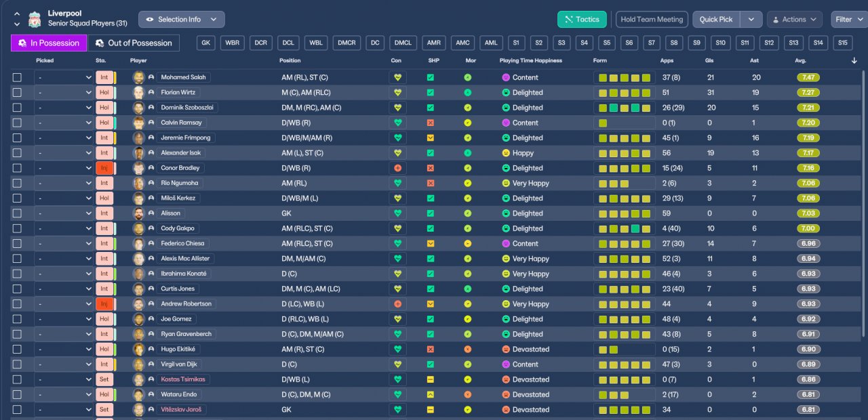
Task: Click the Liverpool club badge icon
Action: pos(35,19)
